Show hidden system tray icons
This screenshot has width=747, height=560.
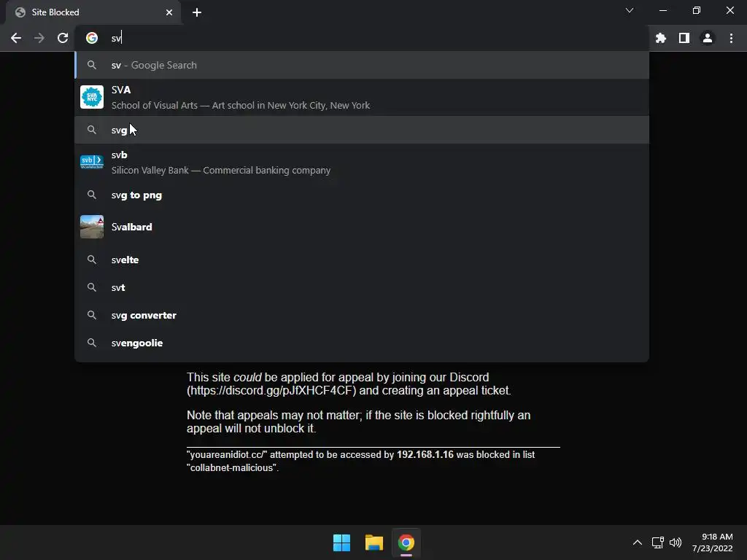pyautogui.click(x=638, y=542)
